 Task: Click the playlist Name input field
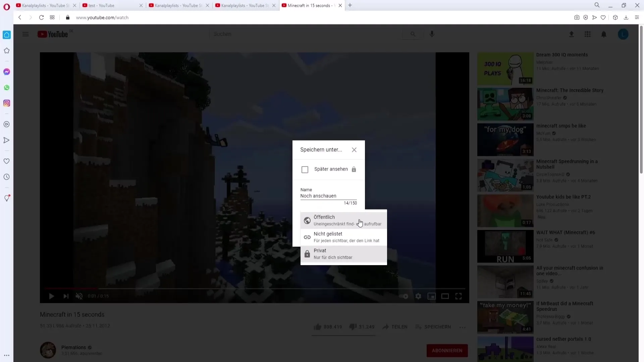point(328,196)
